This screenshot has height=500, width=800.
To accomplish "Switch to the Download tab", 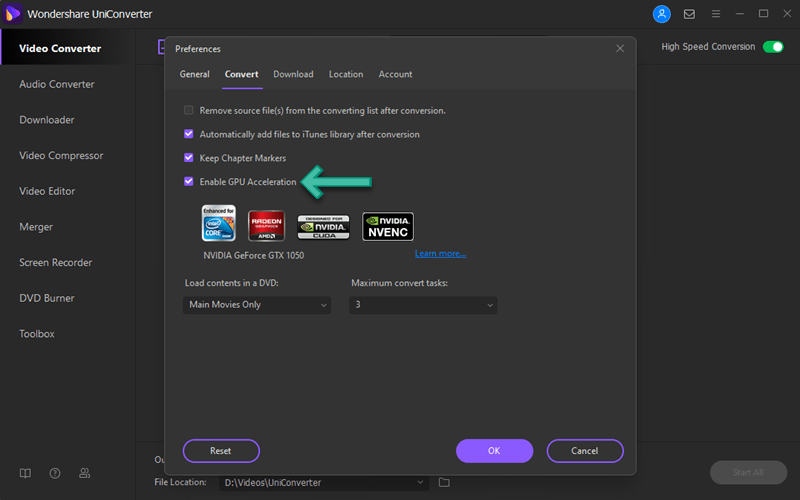I will click(x=293, y=74).
